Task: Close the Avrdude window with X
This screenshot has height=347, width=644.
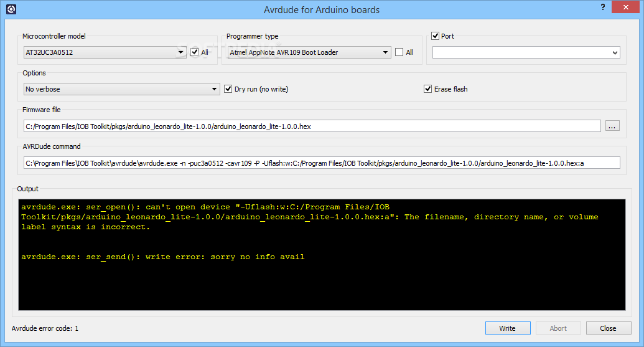Action: point(625,7)
